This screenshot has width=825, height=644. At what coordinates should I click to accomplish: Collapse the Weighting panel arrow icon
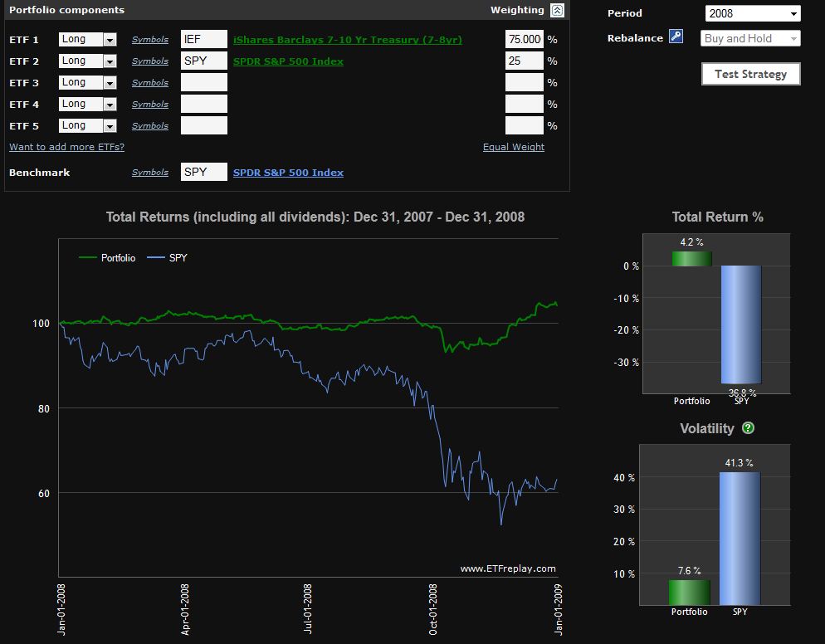coord(557,10)
